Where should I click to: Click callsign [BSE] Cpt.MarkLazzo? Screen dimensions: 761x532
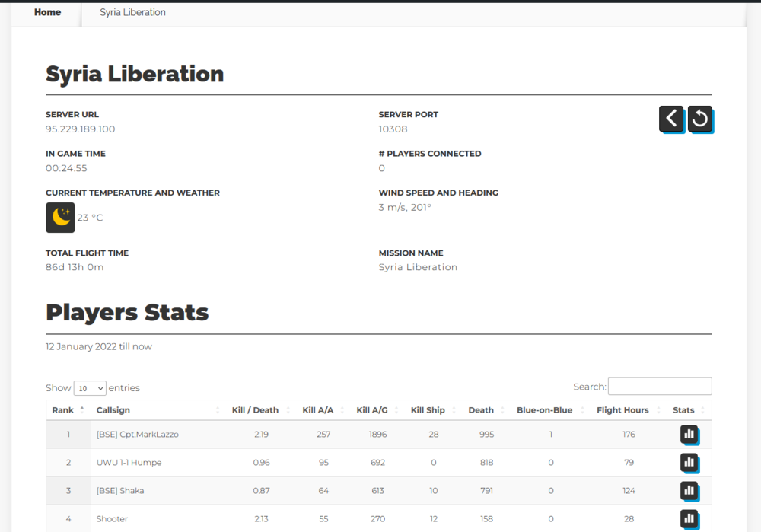point(137,435)
